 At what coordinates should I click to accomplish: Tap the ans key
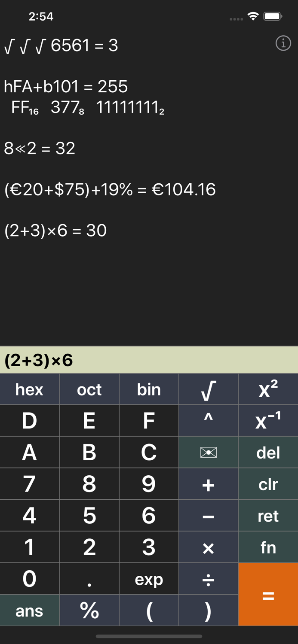tap(29, 610)
